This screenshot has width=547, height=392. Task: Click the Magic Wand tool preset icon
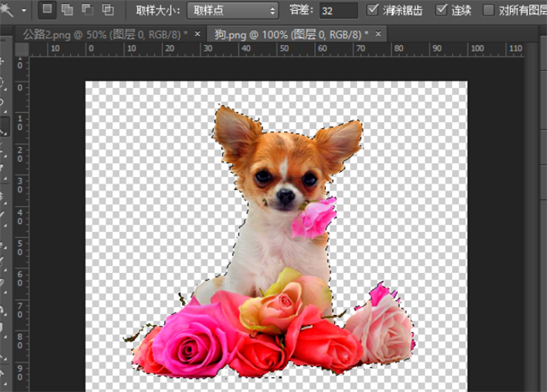pos(7,10)
